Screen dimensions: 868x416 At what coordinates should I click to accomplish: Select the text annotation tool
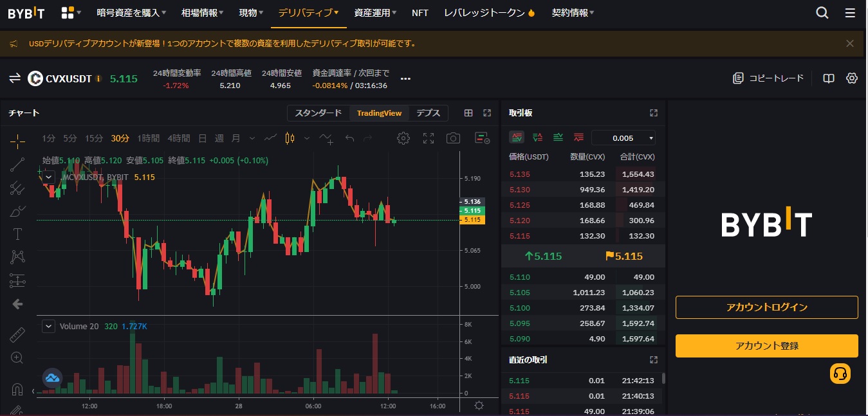[17, 233]
